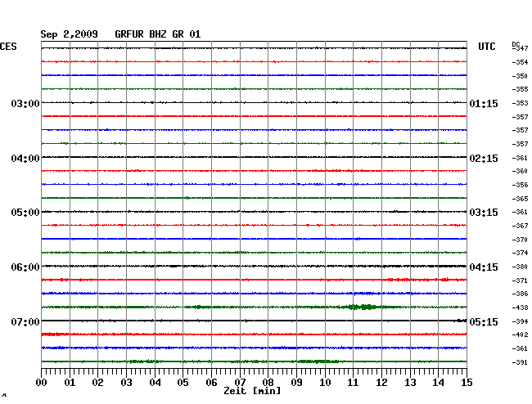Click the DC offset value "-380"

coord(520,267)
